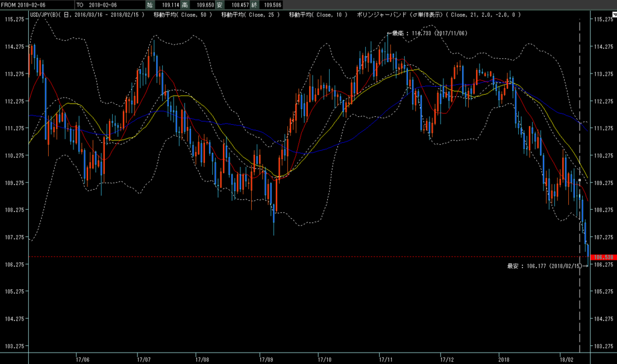Click the 17/10 date label on time axis

pos(325,359)
